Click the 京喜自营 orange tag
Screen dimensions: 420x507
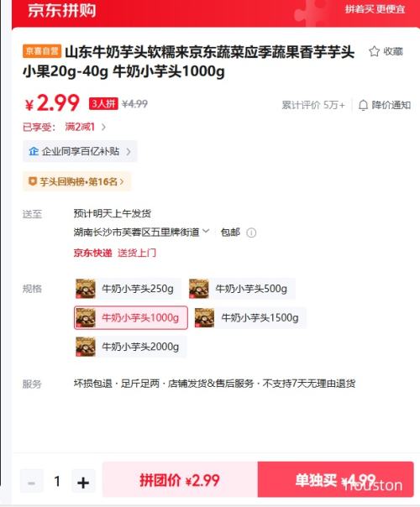[42, 51]
